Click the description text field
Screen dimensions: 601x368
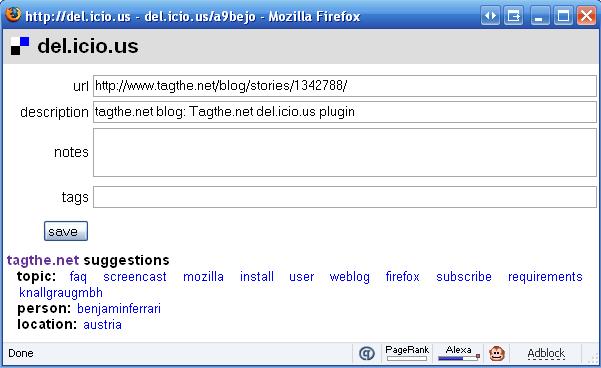[345, 112]
